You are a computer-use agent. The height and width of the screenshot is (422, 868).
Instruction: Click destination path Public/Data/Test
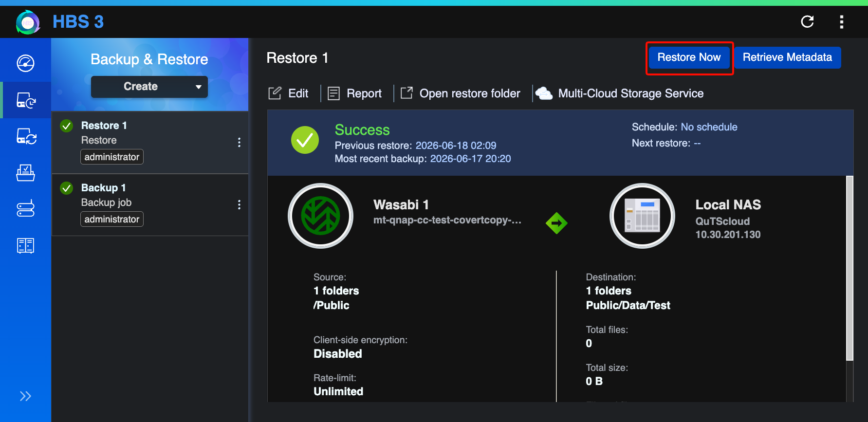[628, 305]
